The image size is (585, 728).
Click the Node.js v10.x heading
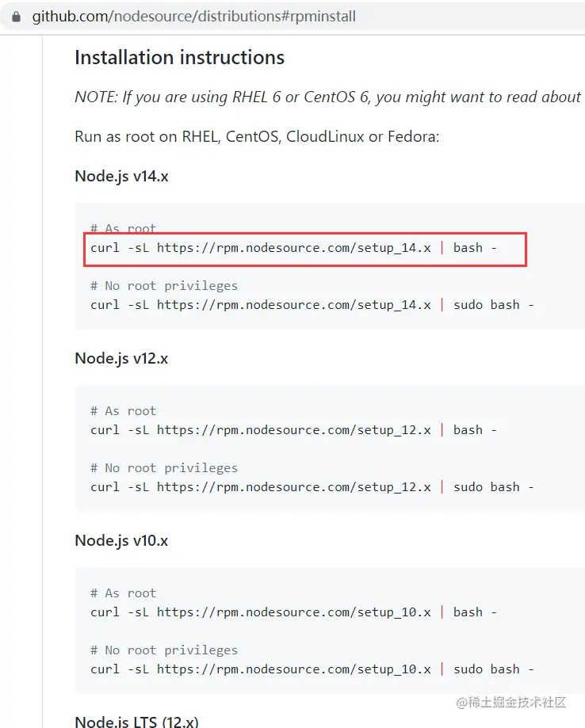121,540
